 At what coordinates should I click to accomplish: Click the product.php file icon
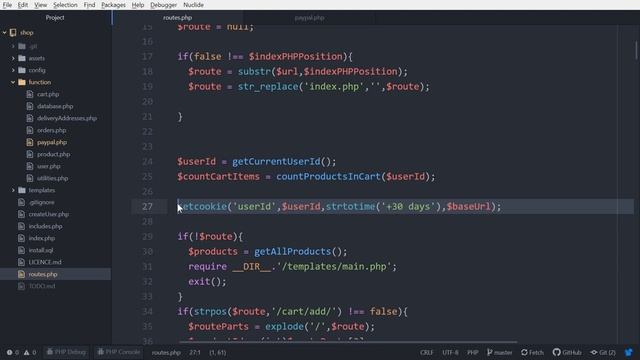pyautogui.click(x=30, y=154)
